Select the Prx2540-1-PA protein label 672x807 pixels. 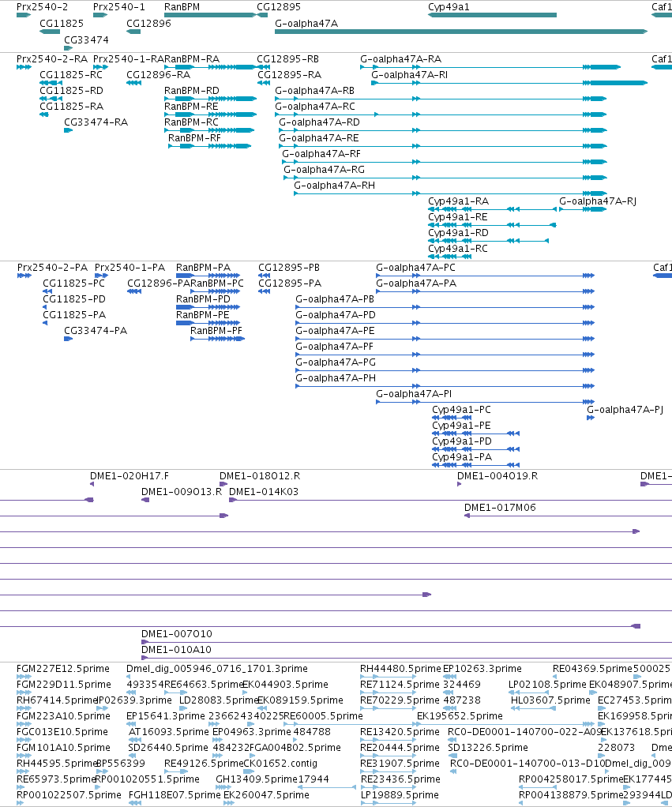click(x=130, y=268)
